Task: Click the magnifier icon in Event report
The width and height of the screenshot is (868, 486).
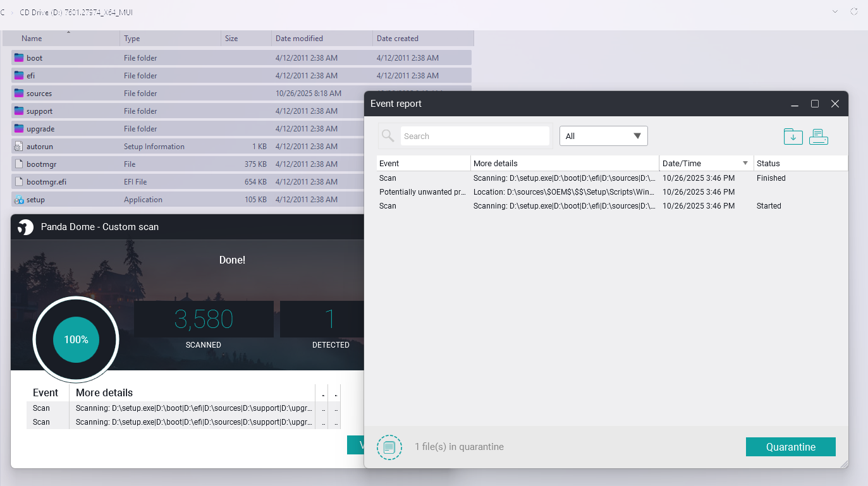Action: pos(388,136)
